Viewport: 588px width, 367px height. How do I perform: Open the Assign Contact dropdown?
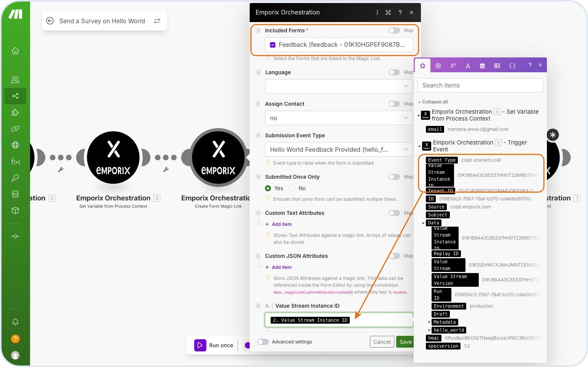tap(339, 118)
